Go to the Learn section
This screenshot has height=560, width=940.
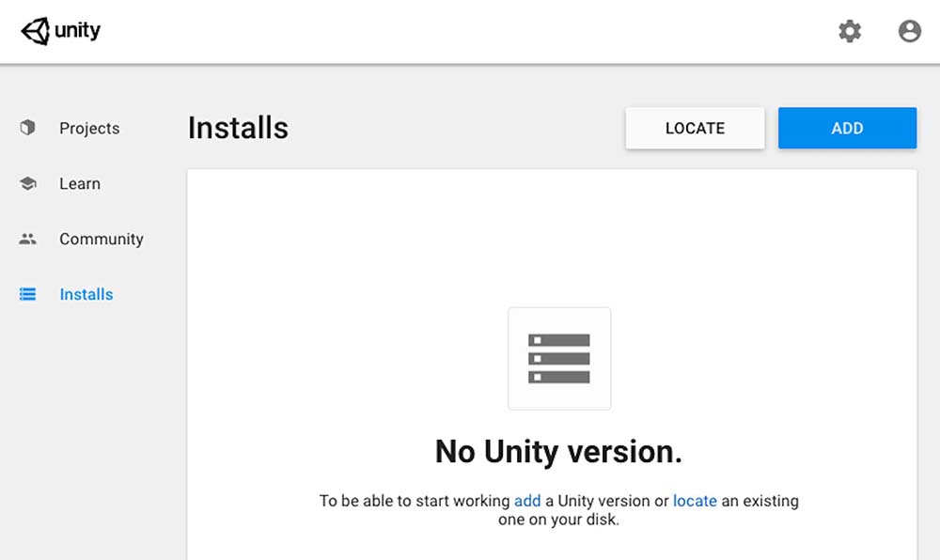click(80, 183)
